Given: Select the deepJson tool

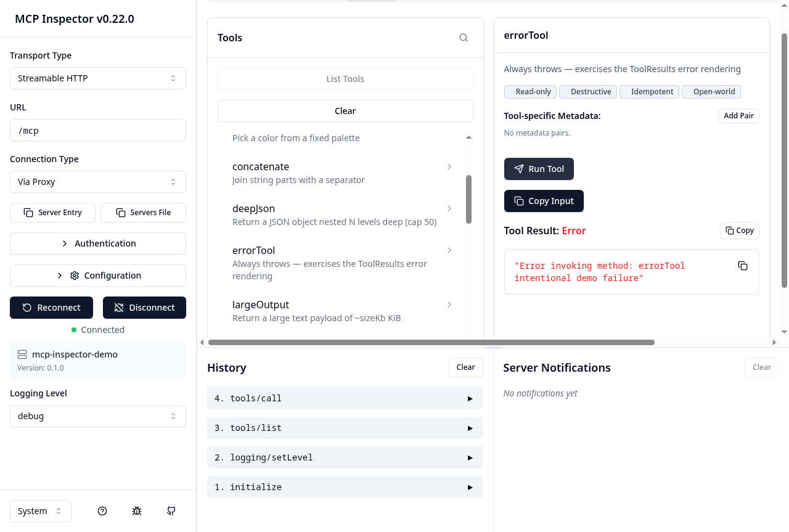Looking at the screenshot, I should pos(342,215).
